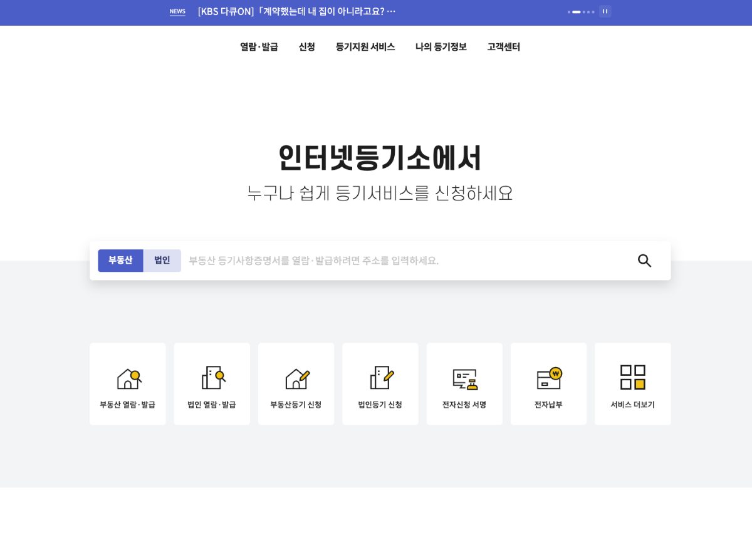Open 부동산등기 신청 house-pencil card
This screenshot has width=752, height=560.
tap(296, 384)
